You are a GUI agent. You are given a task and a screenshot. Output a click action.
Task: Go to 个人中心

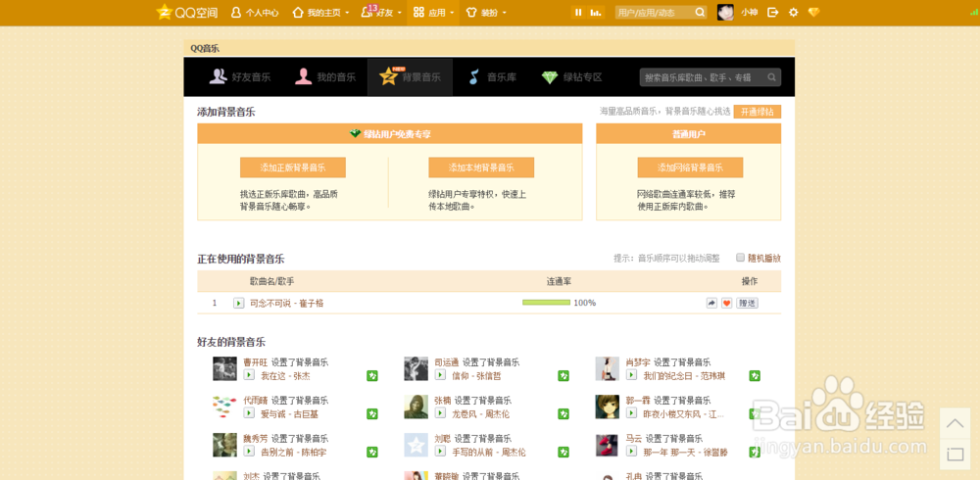(x=255, y=13)
